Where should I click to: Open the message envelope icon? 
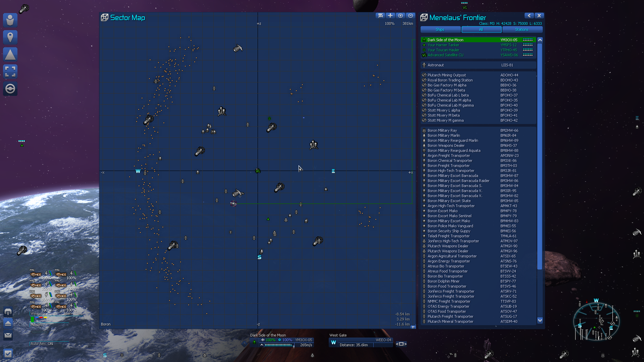pos(8,335)
